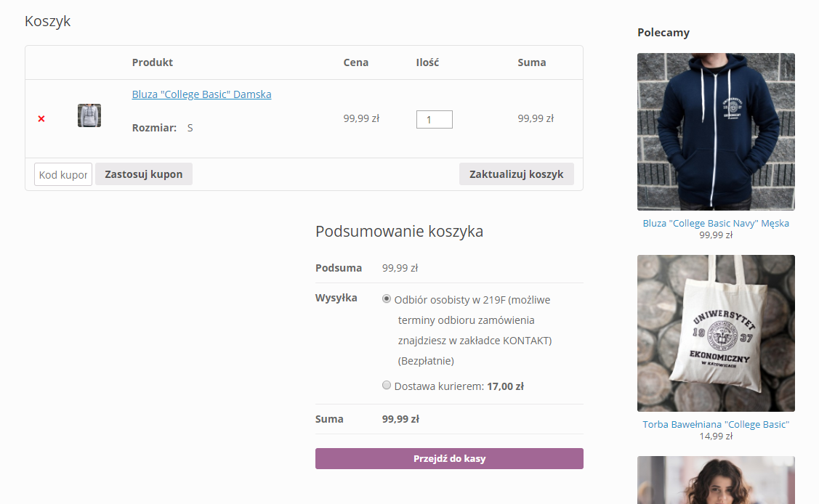The width and height of the screenshot is (819, 504).
Task: Open the cotton tote bag product image
Action: [716, 333]
